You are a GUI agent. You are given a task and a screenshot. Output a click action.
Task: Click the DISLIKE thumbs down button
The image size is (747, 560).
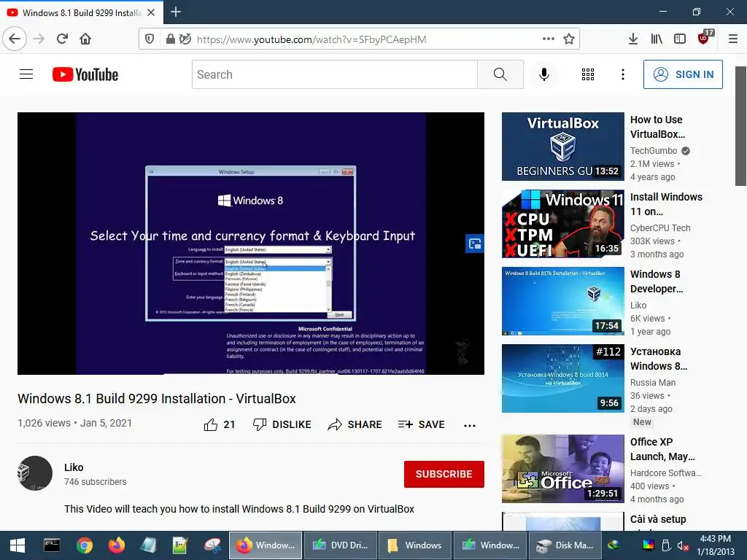click(282, 424)
